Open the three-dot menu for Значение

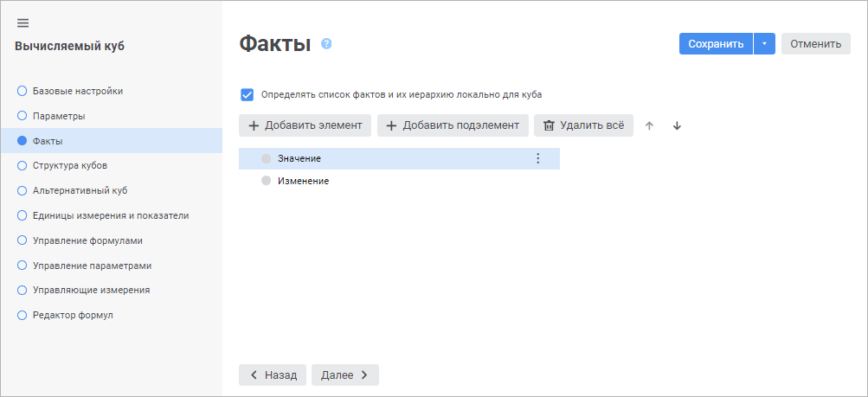(537, 158)
